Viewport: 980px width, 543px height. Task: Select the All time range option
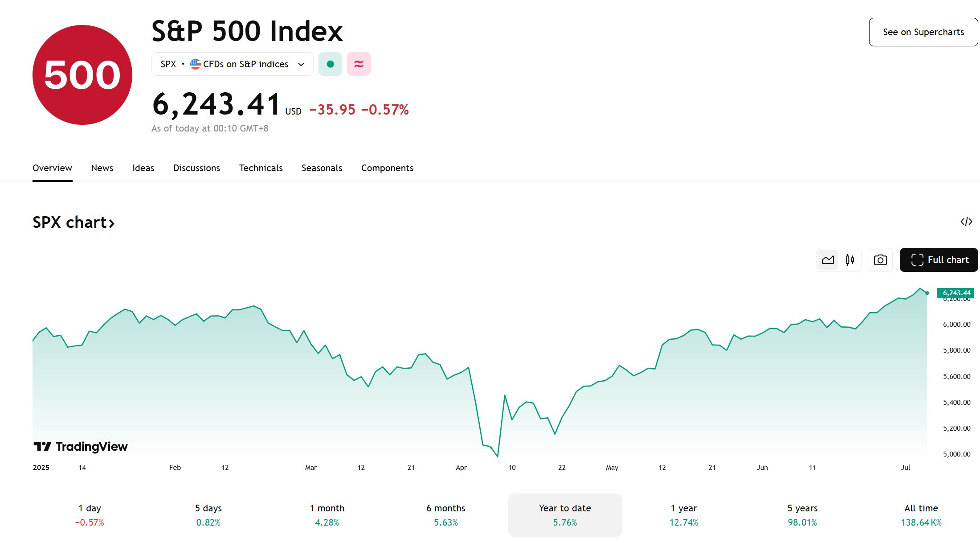pos(921,515)
